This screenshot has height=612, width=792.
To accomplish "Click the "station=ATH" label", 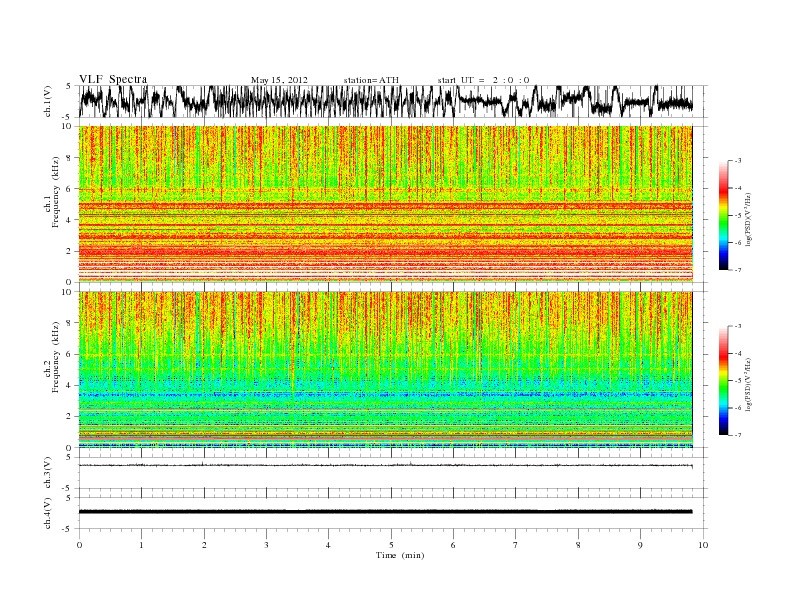I will tap(371, 80).
